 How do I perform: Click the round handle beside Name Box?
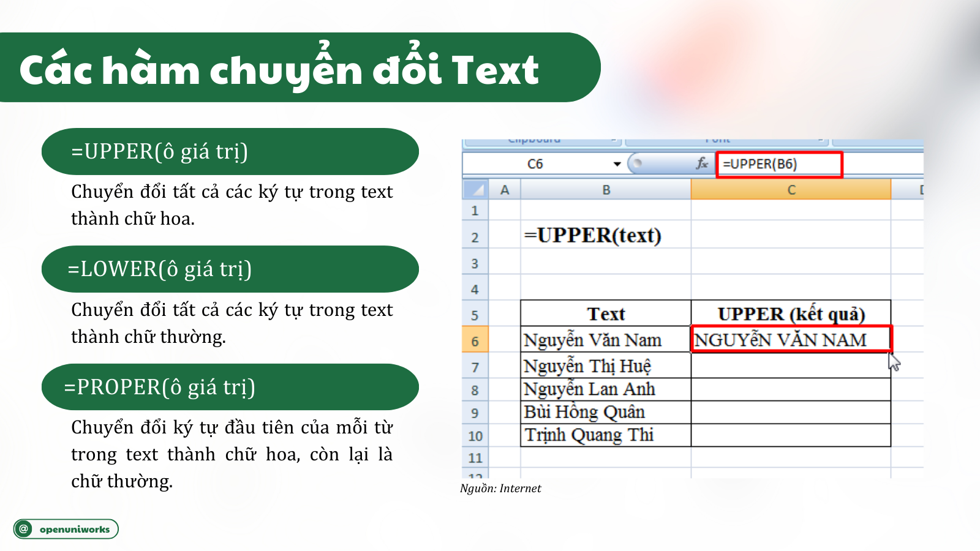[x=637, y=163]
